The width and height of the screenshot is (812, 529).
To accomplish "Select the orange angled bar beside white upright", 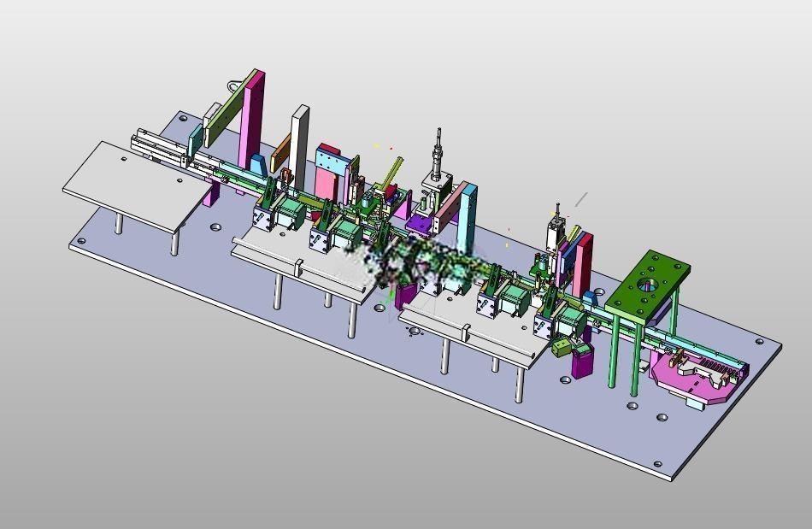I will (280, 153).
